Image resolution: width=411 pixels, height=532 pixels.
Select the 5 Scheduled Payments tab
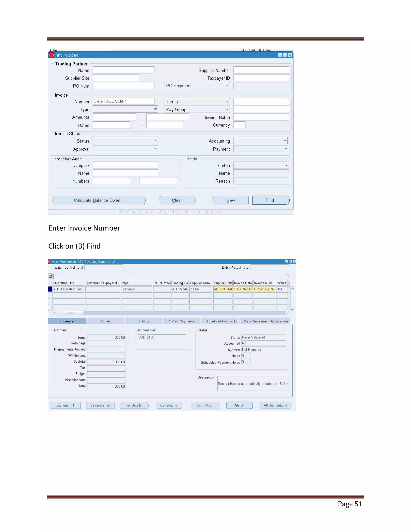(x=220, y=321)
